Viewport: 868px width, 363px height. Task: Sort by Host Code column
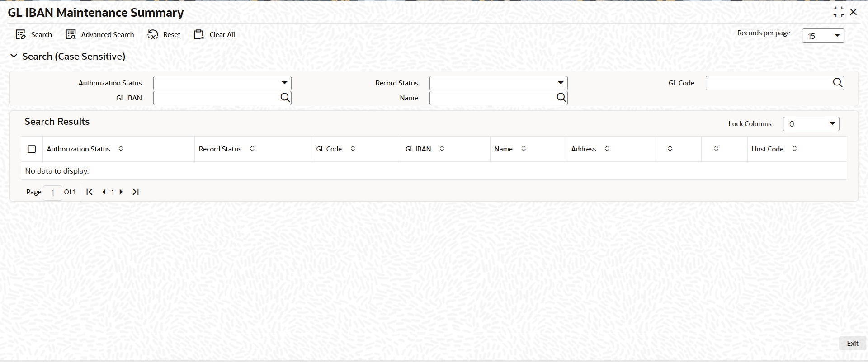click(x=794, y=149)
